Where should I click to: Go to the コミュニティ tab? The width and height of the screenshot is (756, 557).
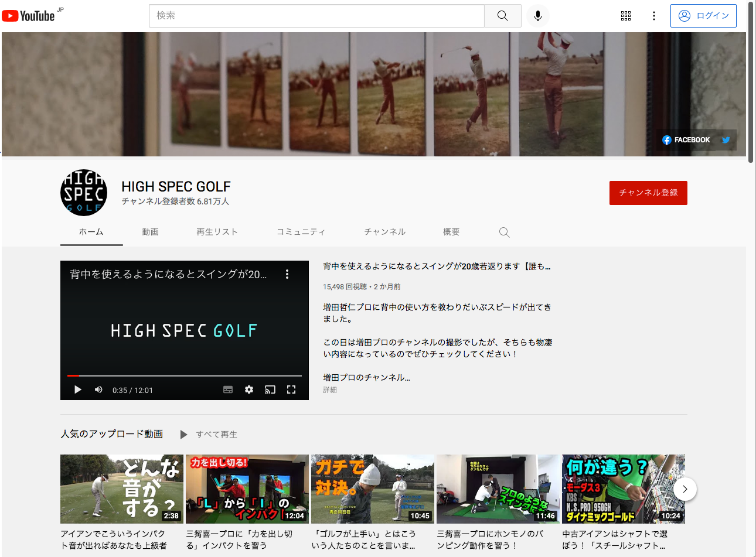[x=301, y=232]
